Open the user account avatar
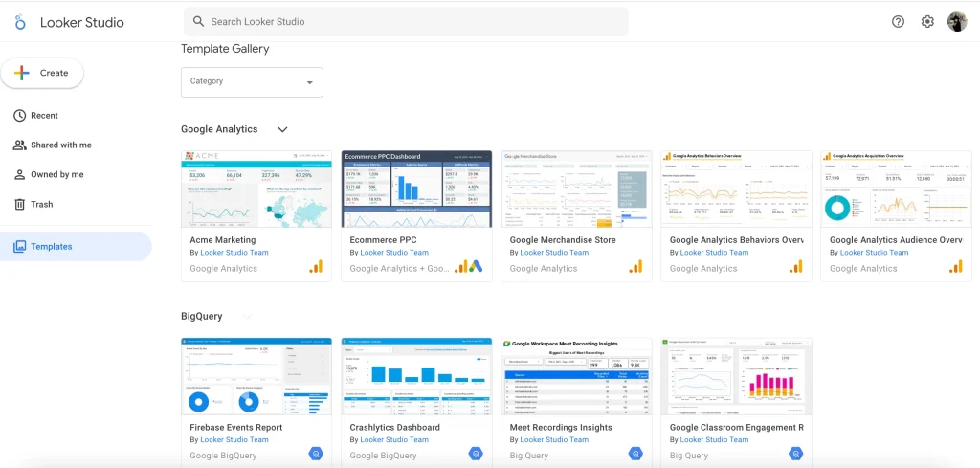This screenshot has height=468, width=980. click(957, 22)
